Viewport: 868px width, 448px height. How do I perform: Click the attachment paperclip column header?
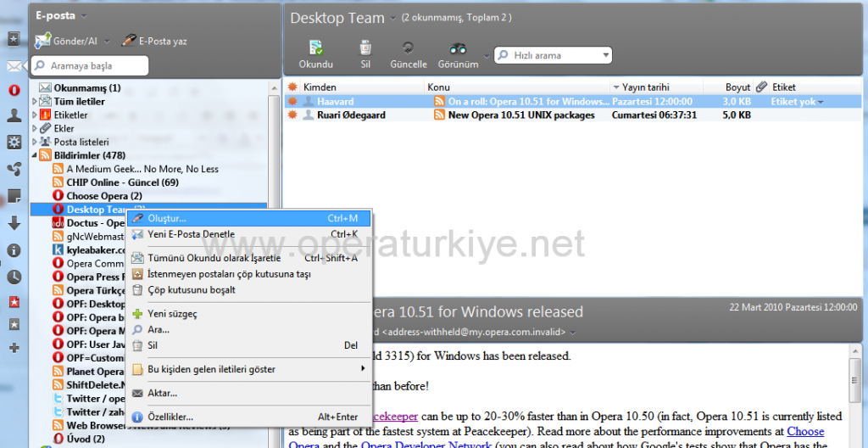(762, 87)
